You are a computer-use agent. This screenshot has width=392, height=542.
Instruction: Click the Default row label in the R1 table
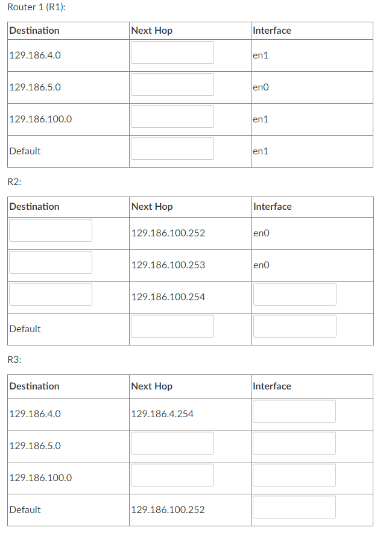click(25, 151)
